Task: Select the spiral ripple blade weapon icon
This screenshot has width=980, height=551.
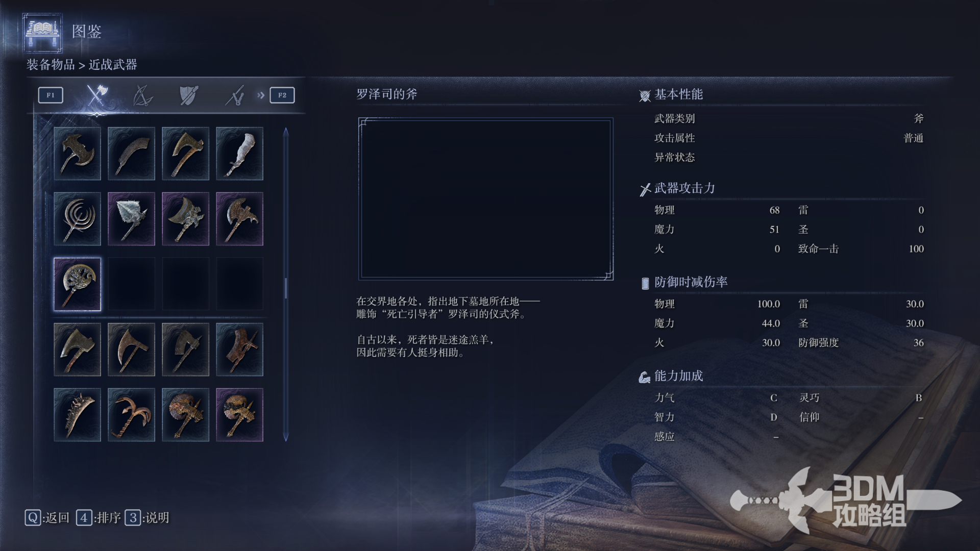Action: (x=77, y=219)
